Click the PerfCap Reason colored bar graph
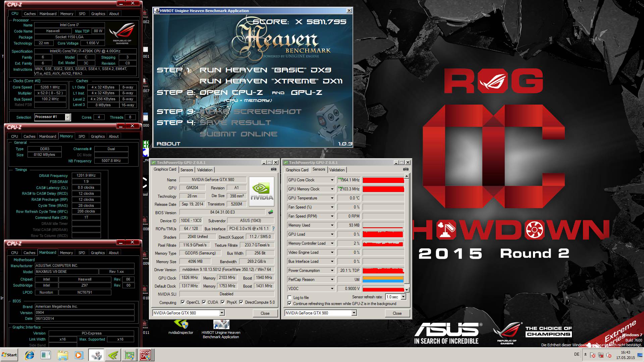Viewport: 644px width, 362px height. 383,280
